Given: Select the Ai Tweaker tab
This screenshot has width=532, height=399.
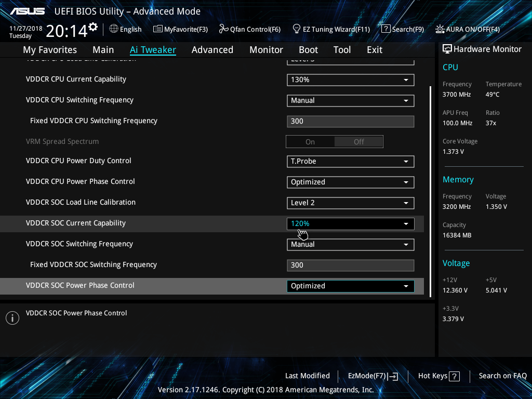Looking at the screenshot, I should 153,50.
